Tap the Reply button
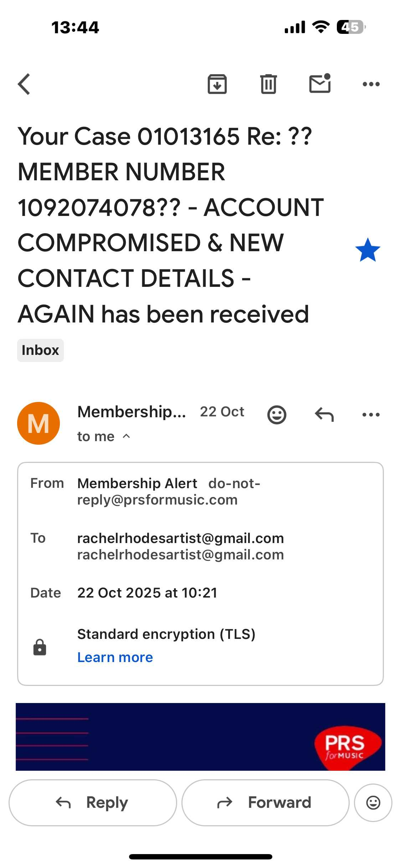Screen dimensions: 401x868 coord(93,802)
